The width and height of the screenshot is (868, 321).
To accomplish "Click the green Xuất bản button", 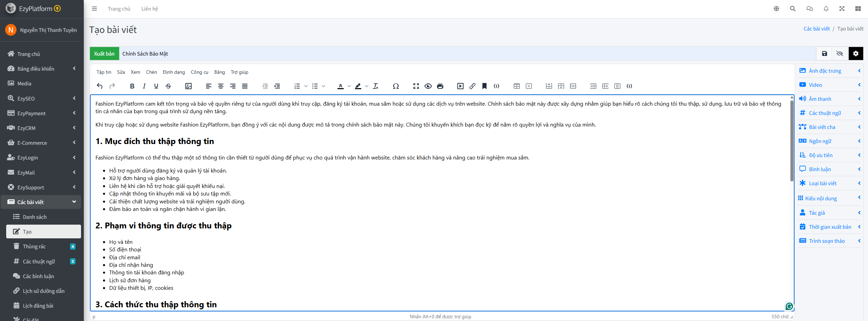I will click(x=104, y=54).
